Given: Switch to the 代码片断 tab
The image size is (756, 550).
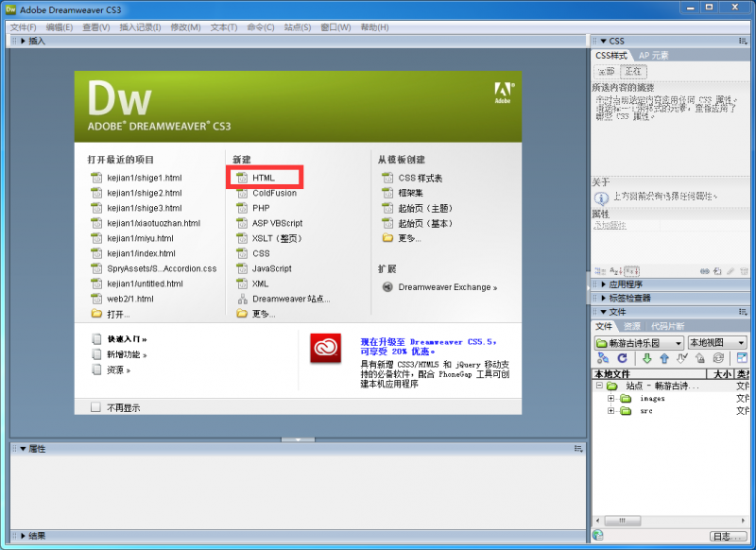Looking at the screenshot, I should point(668,326).
